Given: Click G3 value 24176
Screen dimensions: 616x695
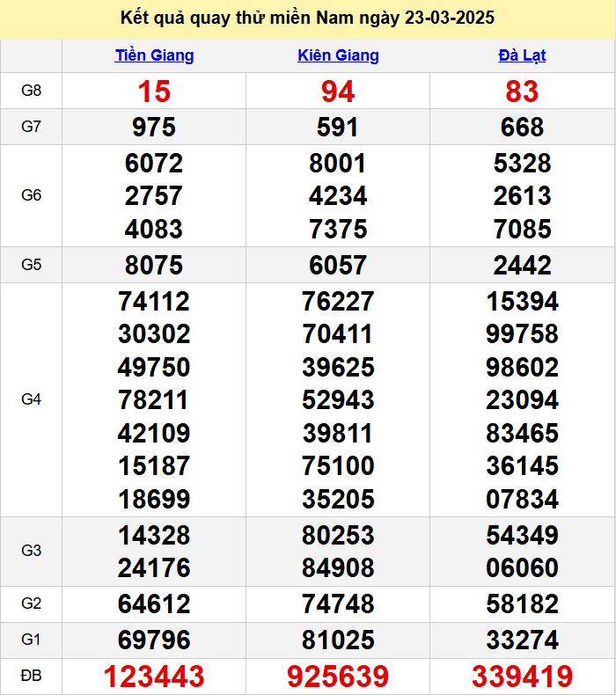Looking at the screenshot, I should pos(154,567).
